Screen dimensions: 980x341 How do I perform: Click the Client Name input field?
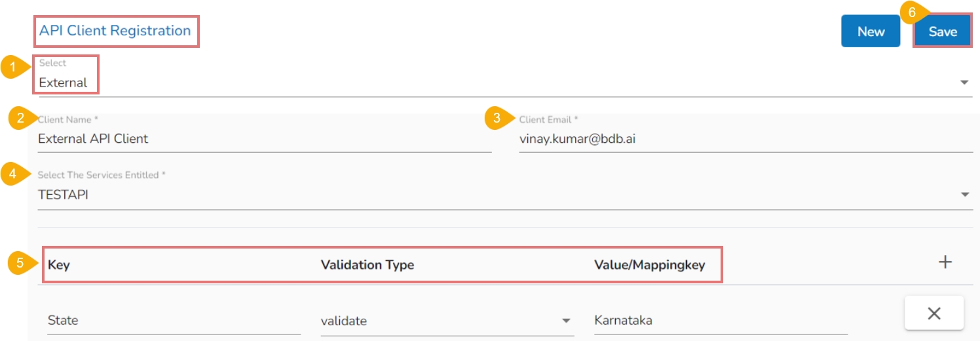point(264,139)
